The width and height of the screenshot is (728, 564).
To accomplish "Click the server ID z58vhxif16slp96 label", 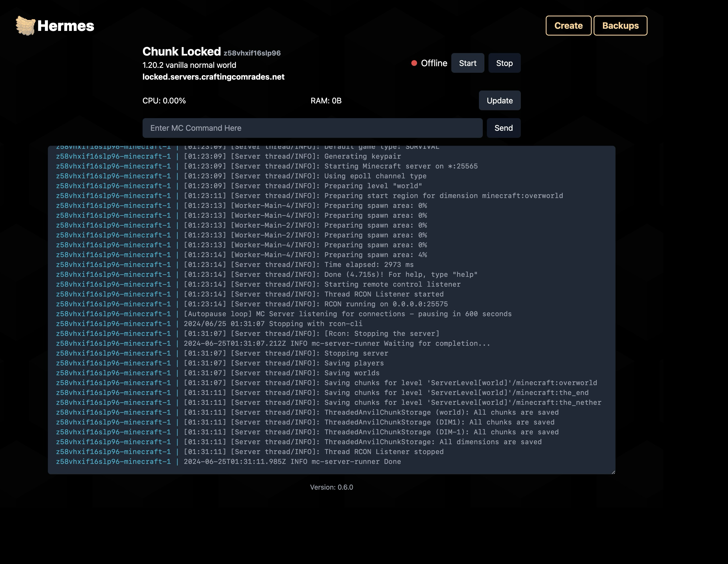I will coord(252,53).
